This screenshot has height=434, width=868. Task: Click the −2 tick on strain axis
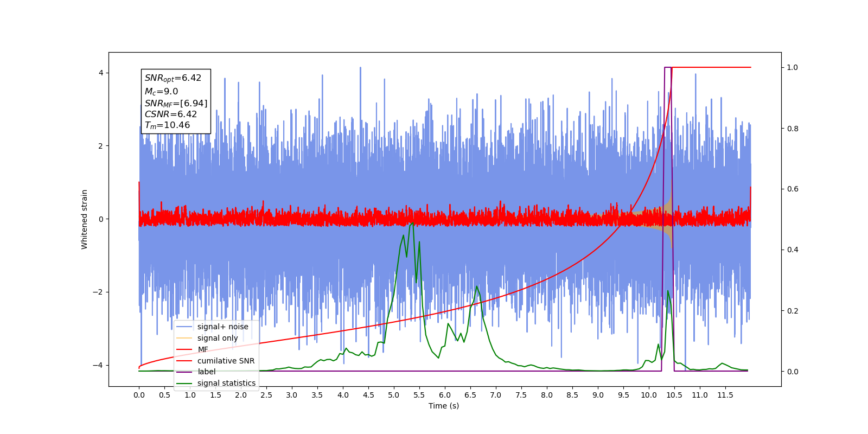98,292
